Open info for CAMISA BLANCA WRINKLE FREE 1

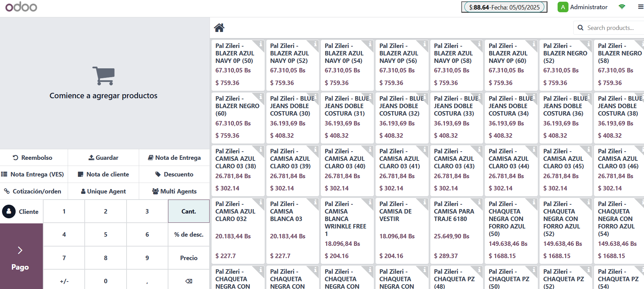click(x=370, y=202)
